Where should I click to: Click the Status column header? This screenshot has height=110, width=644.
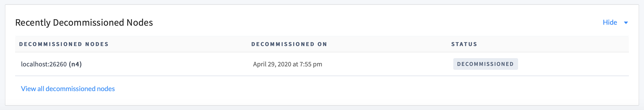pos(464,44)
